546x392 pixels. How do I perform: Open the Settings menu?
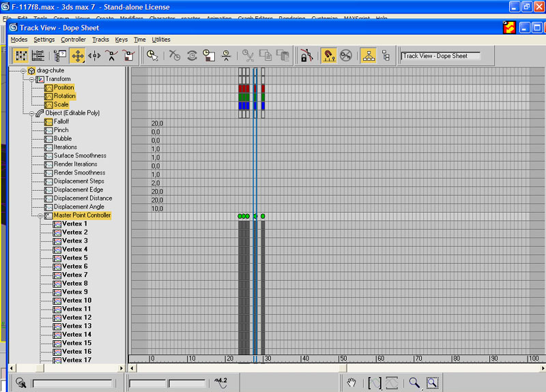pyautogui.click(x=44, y=40)
